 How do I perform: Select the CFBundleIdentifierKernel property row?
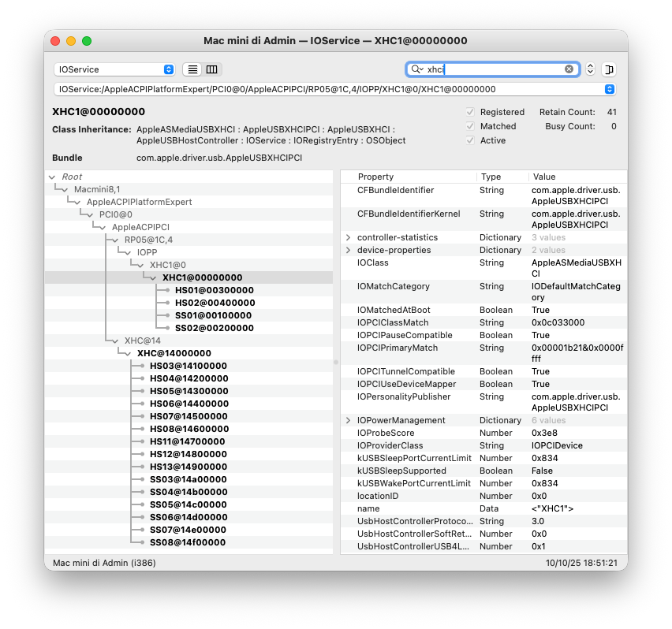click(x=483, y=219)
